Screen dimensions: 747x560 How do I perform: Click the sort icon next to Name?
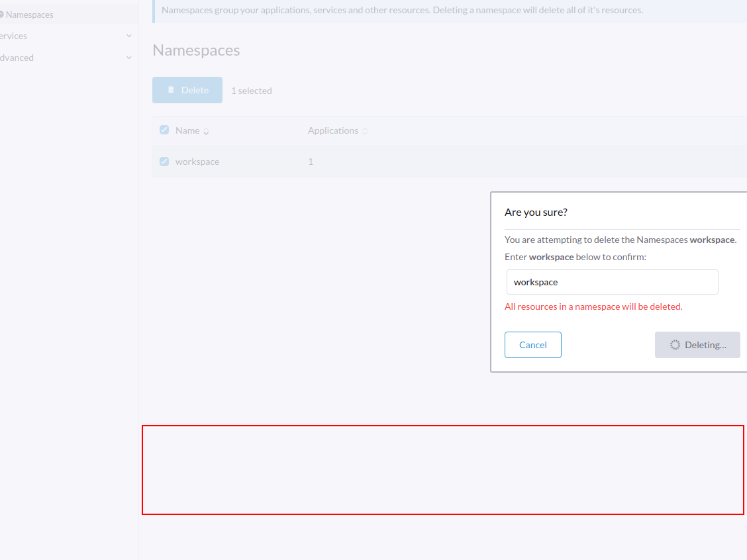point(205,131)
